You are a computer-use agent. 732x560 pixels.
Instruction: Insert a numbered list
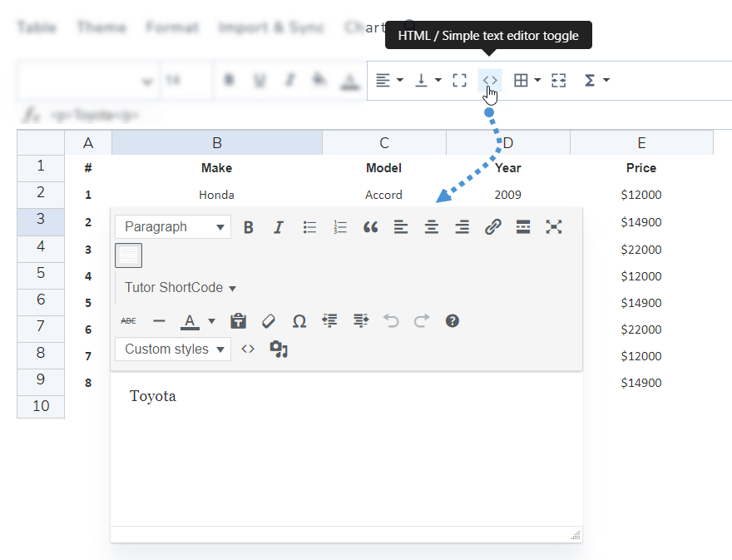click(339, 227)
